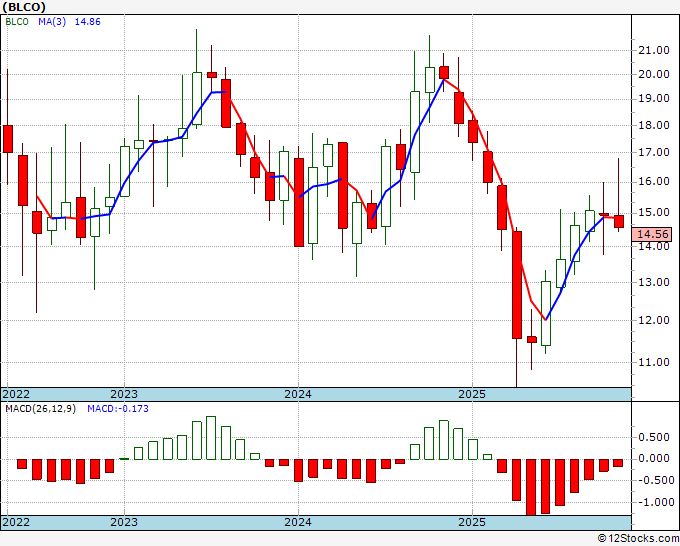Click the -1.000 MACD axis label
680x546 pixels.
tap(654, 502)
